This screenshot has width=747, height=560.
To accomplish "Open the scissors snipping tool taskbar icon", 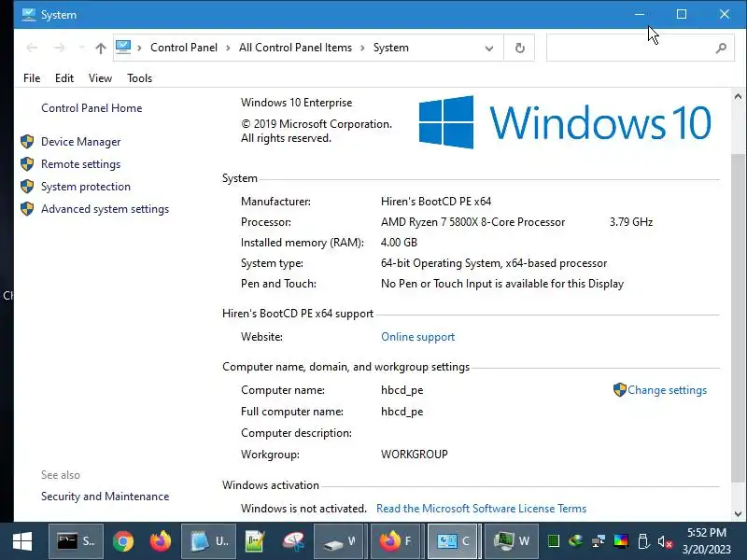I will tap(293, 541).
